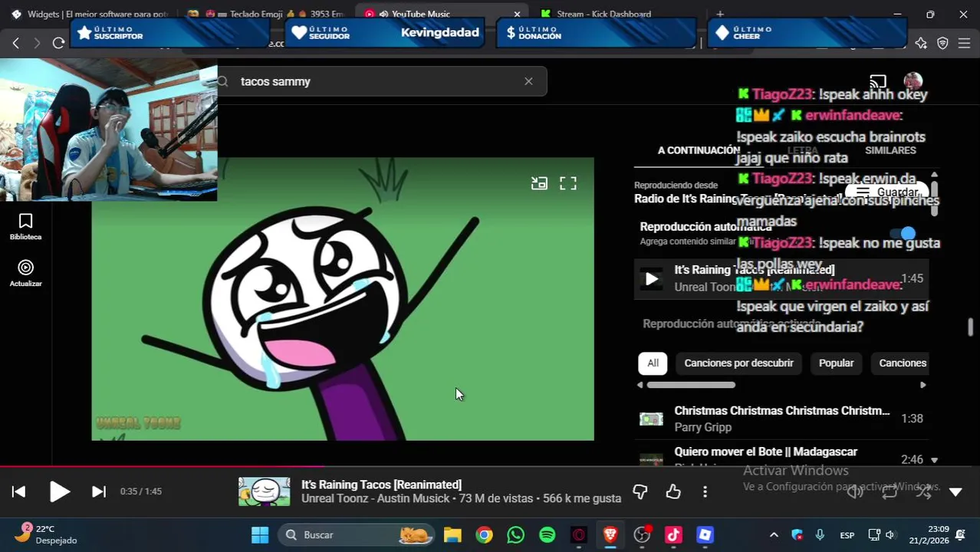Click the Brave shield icon in toolbar
The image size is (980, 552).
click(943, 43)
